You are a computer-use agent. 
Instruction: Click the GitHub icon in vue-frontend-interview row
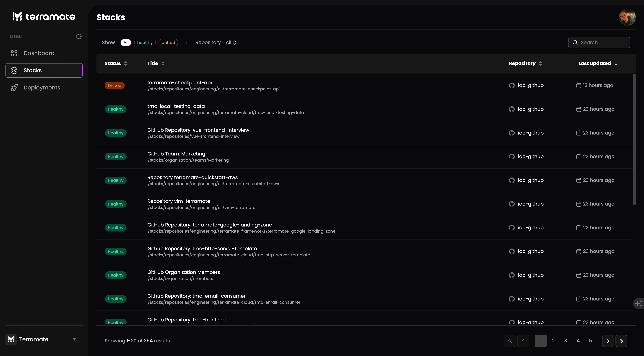pyautogui.click(x=512, y=133)
